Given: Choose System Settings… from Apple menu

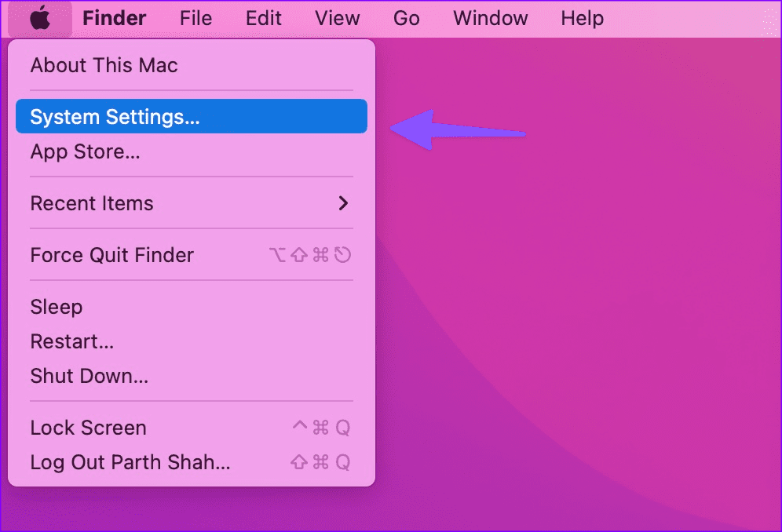Looking at the screenshot, I should [192, 116].
